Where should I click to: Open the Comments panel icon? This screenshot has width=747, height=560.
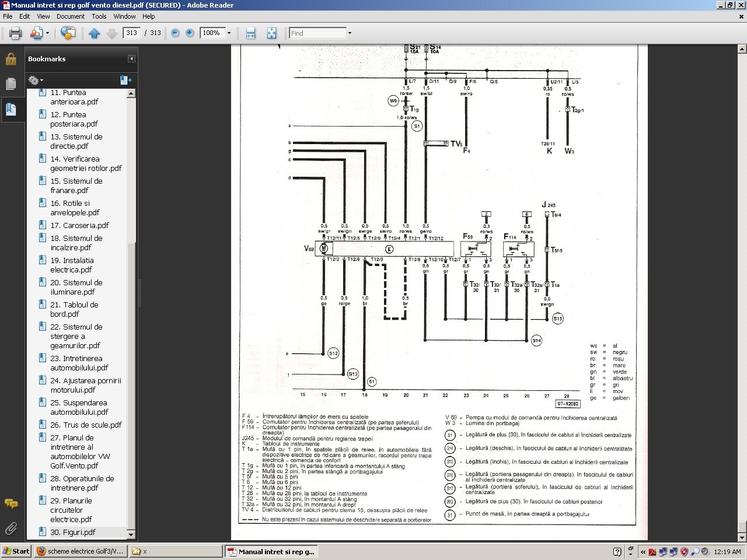point(11,503)
